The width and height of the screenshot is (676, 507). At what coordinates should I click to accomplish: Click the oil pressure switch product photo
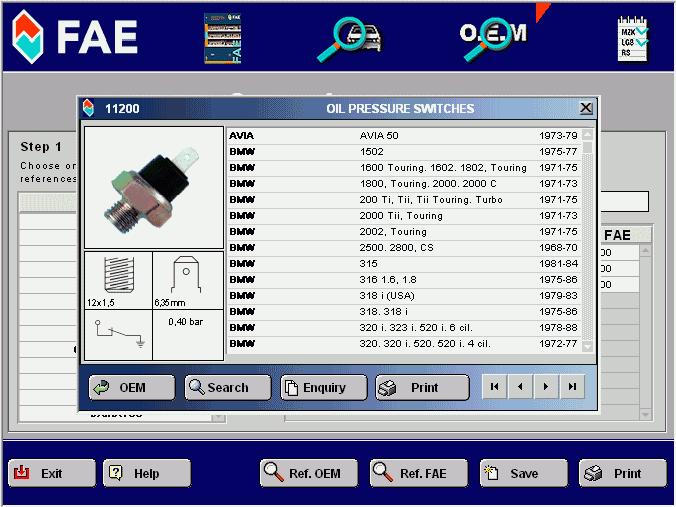click(x=154, y=187)
